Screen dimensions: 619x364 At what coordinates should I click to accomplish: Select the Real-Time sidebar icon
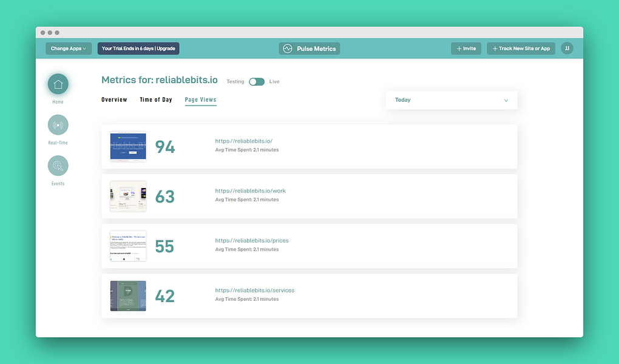click(58, 124)
